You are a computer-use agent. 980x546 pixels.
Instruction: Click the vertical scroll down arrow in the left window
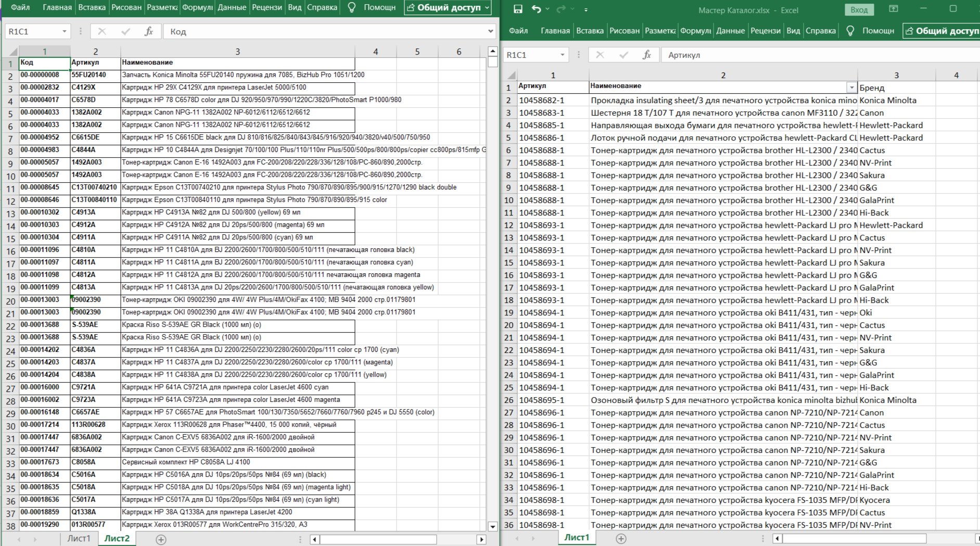coord(492,526)
